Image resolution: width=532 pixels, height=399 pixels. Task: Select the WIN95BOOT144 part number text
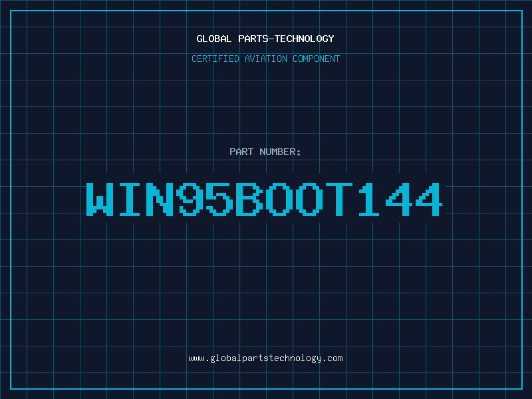click(x=265, y=199)
